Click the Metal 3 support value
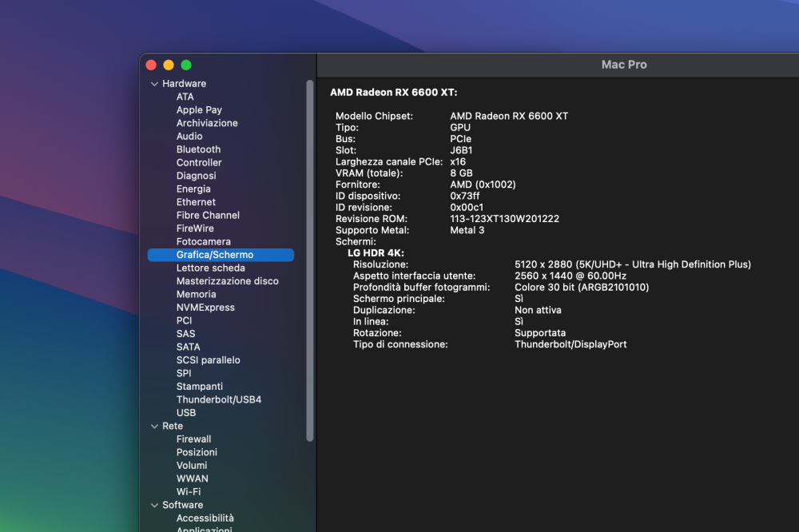The width and height of the screenshot is (799, 532). point(467,230)
